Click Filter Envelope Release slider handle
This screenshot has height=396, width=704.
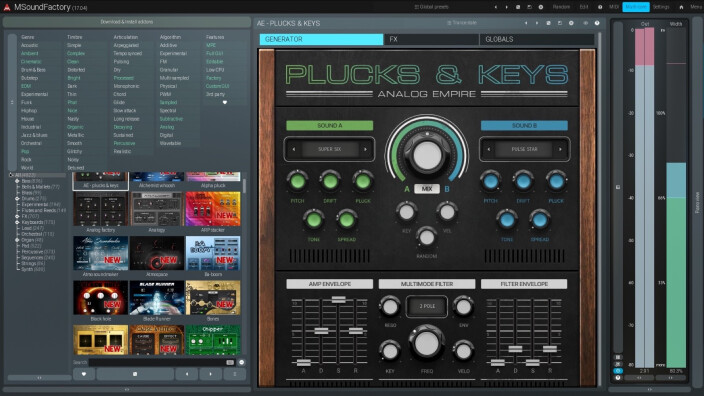click(x=550, y=349)
